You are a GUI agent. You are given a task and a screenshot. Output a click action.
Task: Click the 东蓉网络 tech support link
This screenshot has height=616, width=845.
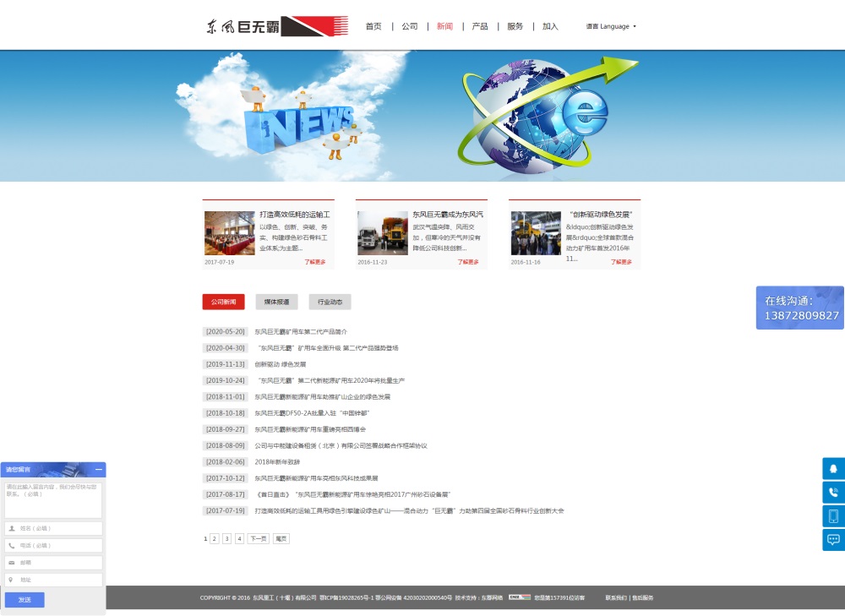coord(492,597)
